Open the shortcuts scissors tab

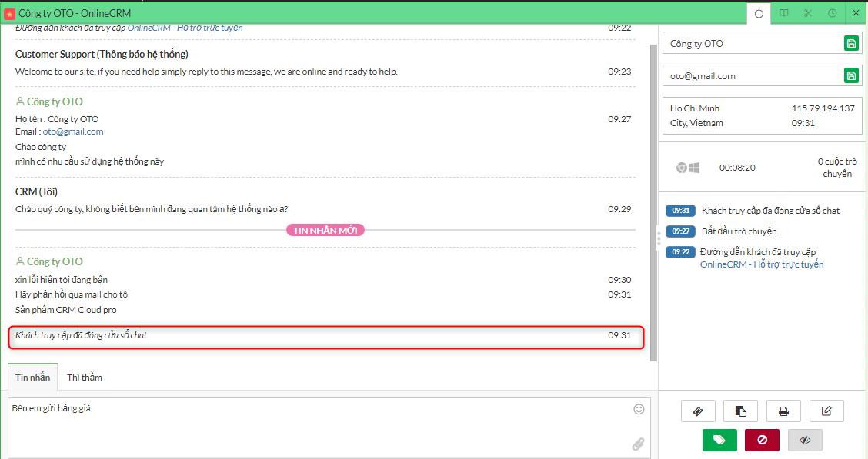808,13
